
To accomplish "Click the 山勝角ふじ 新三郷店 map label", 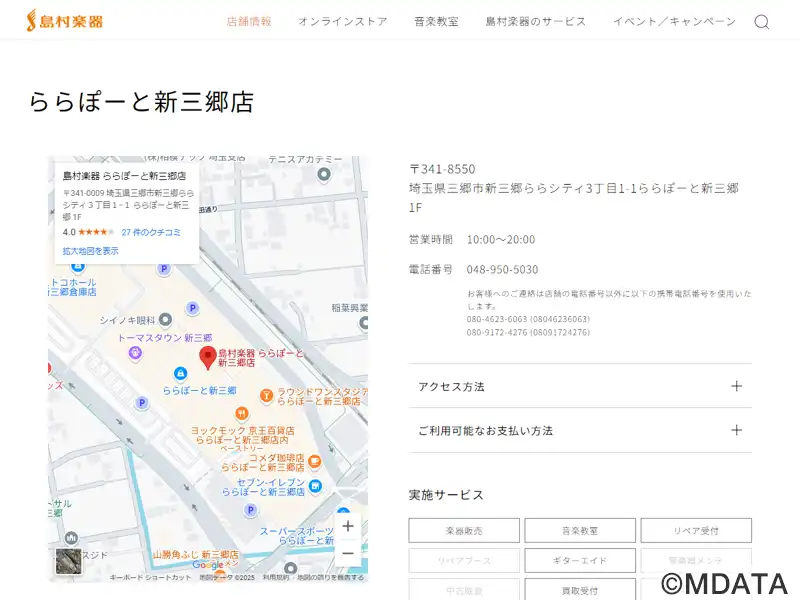I will [196, 554].
